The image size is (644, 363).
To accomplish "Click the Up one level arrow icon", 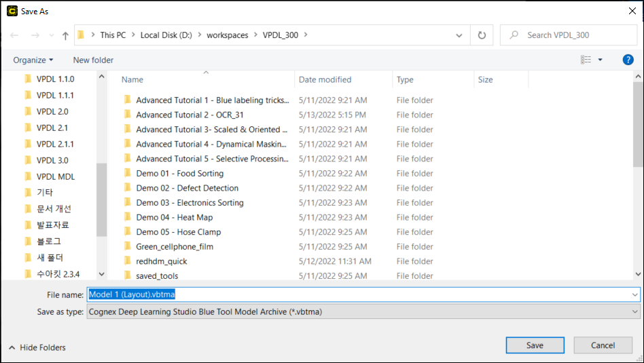I will click(65, 35).
